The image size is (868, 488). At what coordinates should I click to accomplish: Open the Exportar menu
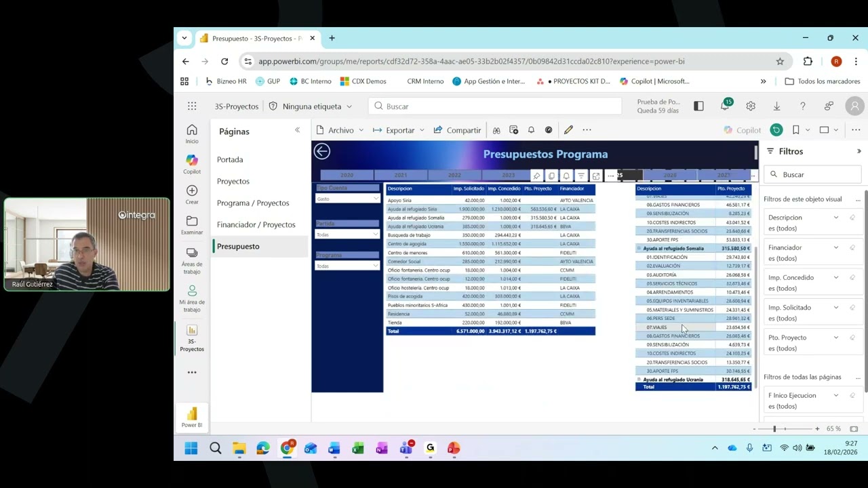point(399,130)
